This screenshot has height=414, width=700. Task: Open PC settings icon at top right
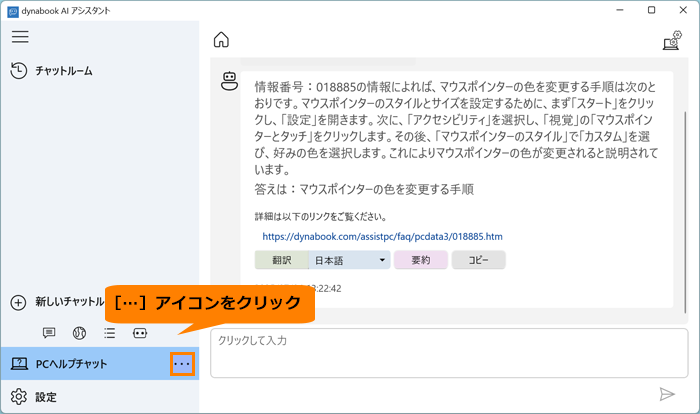pyautogui.click(x=672, y=40)
